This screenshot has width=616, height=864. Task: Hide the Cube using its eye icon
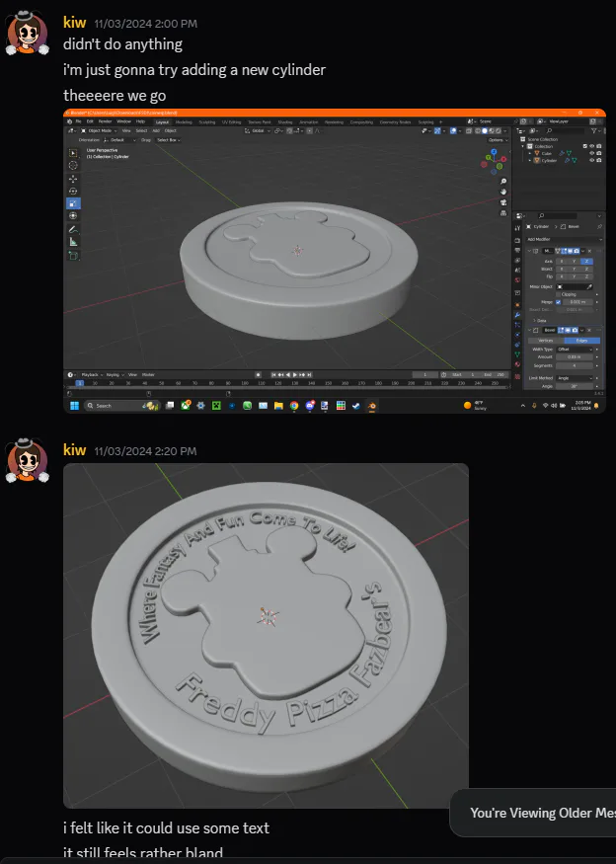pyautogui.click(x=592, y=153)
